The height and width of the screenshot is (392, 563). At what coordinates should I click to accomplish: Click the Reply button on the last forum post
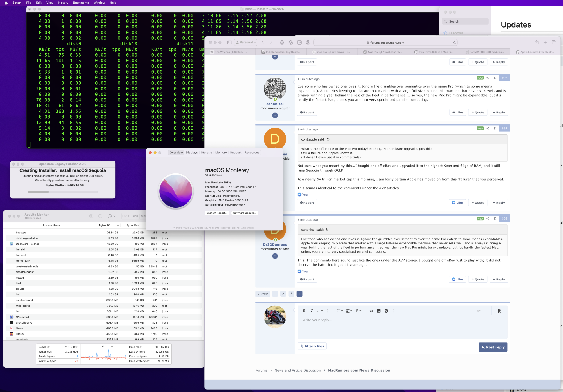coord(499,279)
